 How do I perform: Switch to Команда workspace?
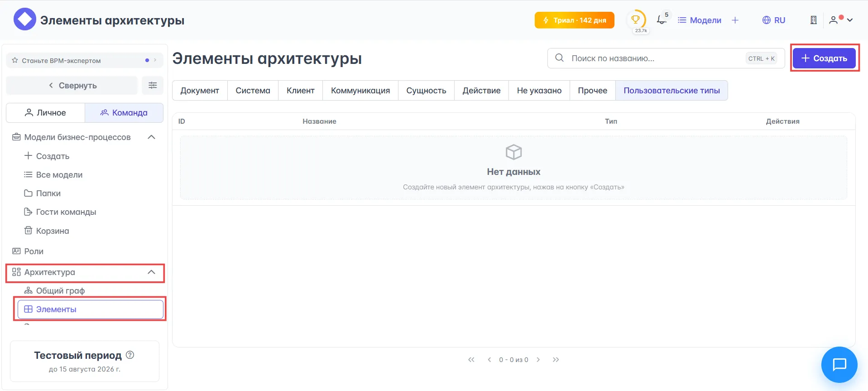(124, 113)
